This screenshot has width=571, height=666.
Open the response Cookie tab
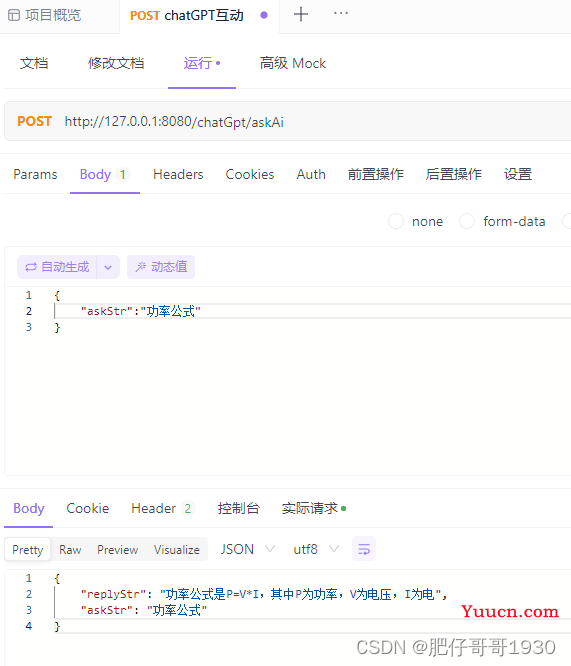coord(88,508)
